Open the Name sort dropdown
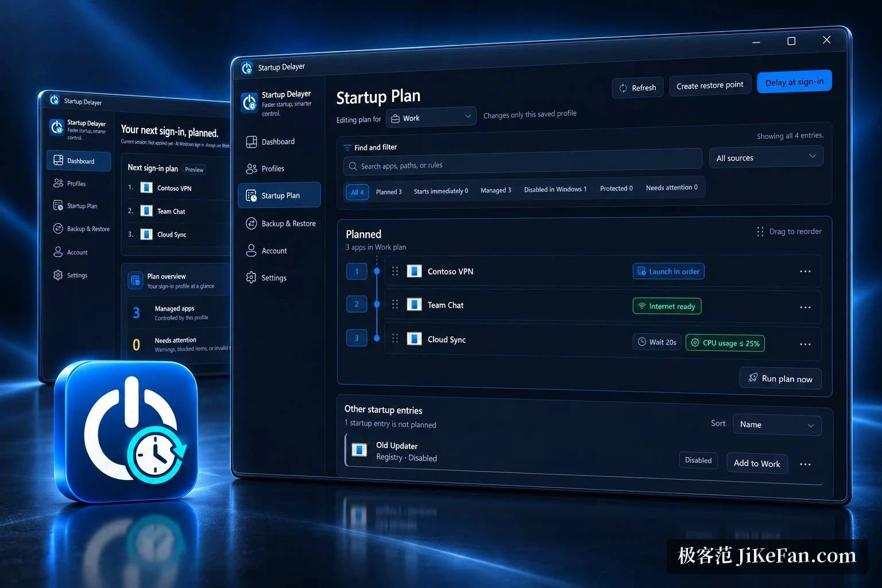This screenshot has height=588, width=882. tap(777, 425)
